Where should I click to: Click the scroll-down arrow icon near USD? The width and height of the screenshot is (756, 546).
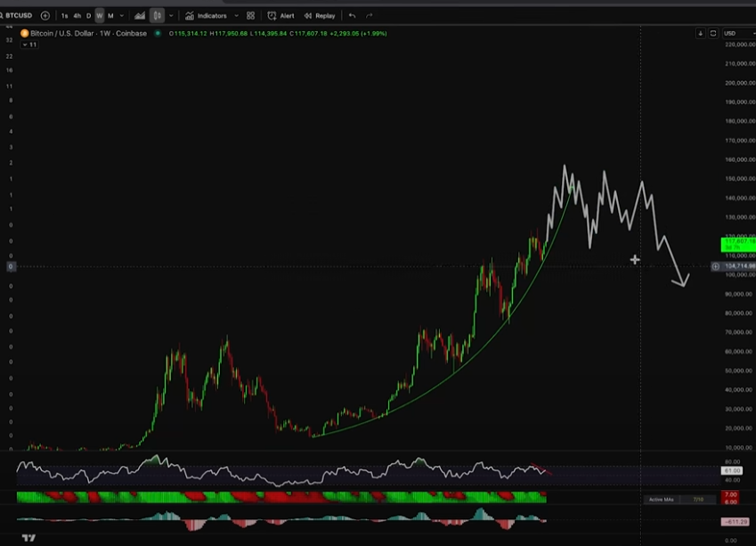tap(701, 33)
